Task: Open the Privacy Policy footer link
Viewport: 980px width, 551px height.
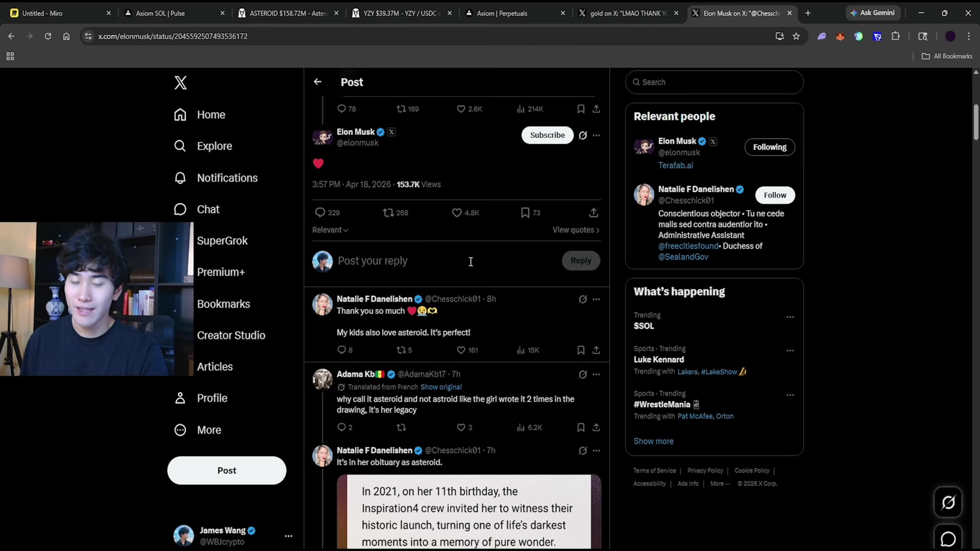Action: (x=705, y=471)
